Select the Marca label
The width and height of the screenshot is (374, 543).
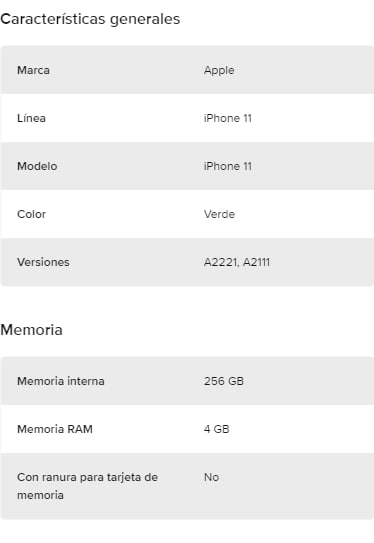33,70
